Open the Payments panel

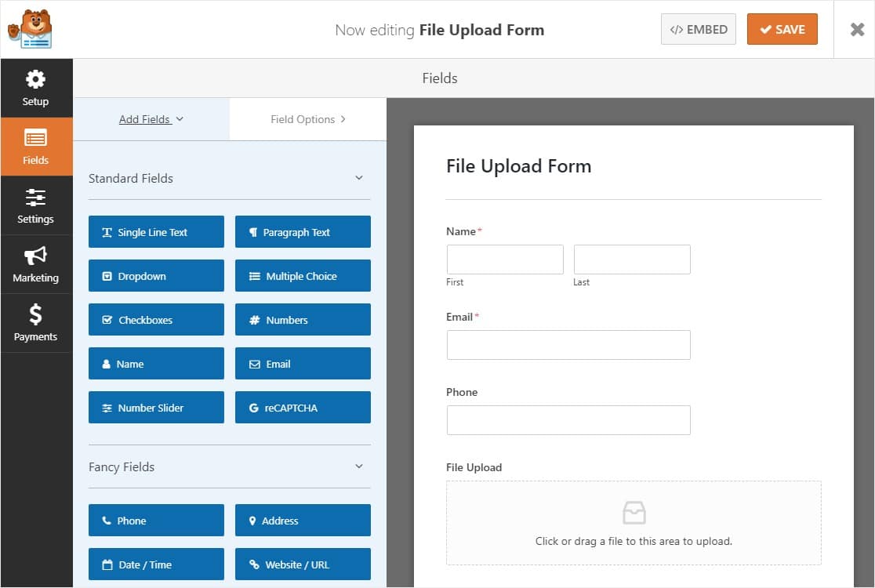pos(36,323)
